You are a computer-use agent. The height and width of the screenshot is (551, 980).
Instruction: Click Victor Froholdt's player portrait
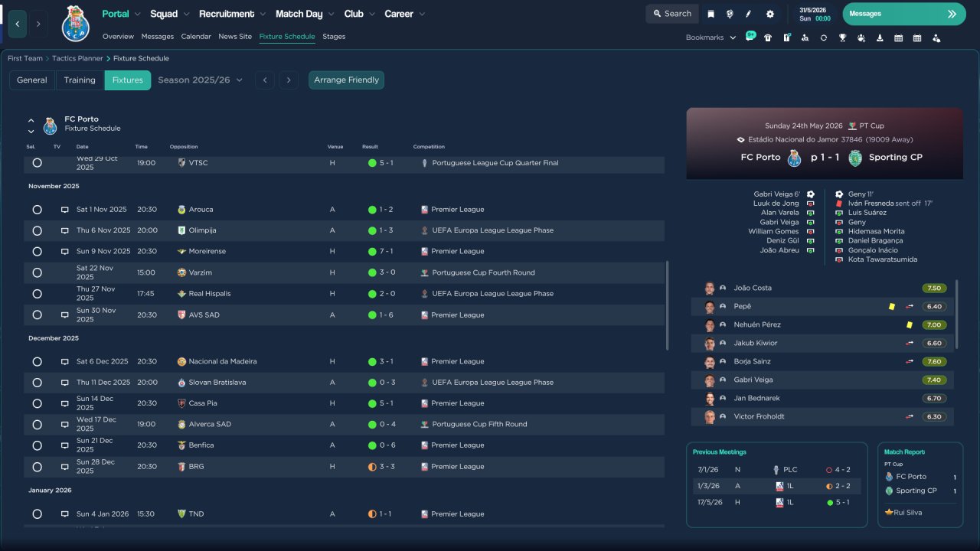pyautogui.click(x=710, y=417)
